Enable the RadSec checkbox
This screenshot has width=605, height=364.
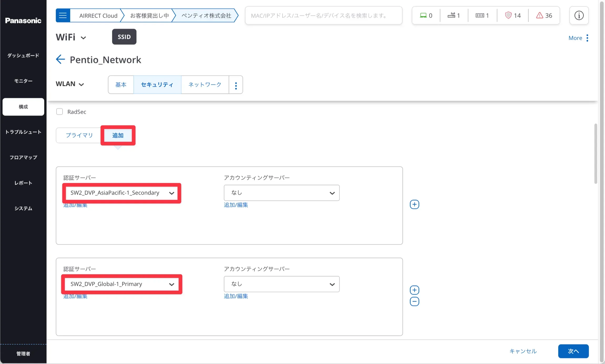60,112
